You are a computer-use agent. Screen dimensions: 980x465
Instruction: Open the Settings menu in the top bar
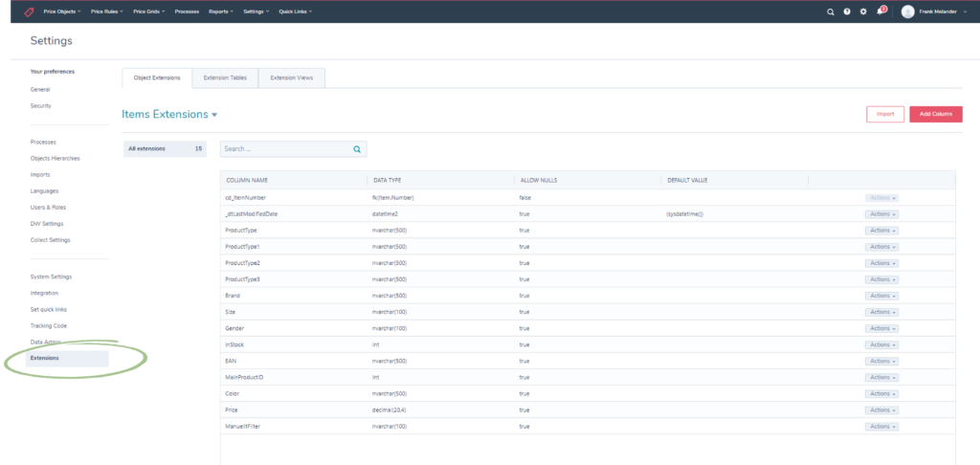[256, 11]
